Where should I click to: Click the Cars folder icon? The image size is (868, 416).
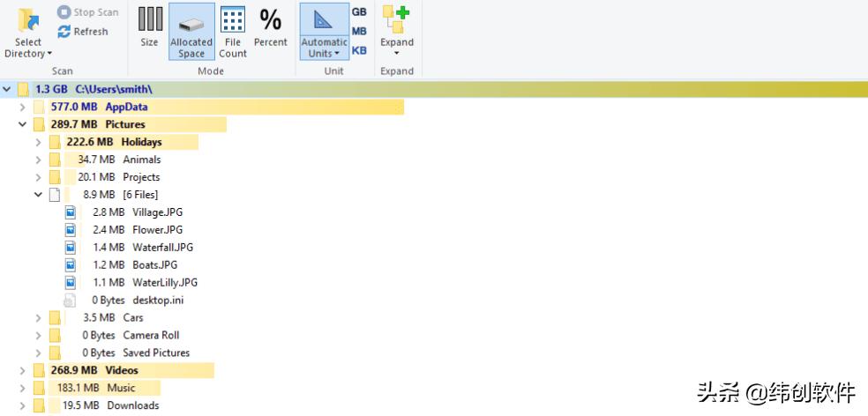coord(55,318)
